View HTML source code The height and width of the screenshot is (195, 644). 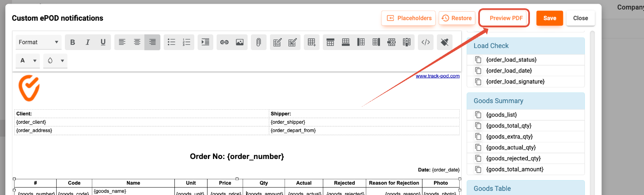426,42
